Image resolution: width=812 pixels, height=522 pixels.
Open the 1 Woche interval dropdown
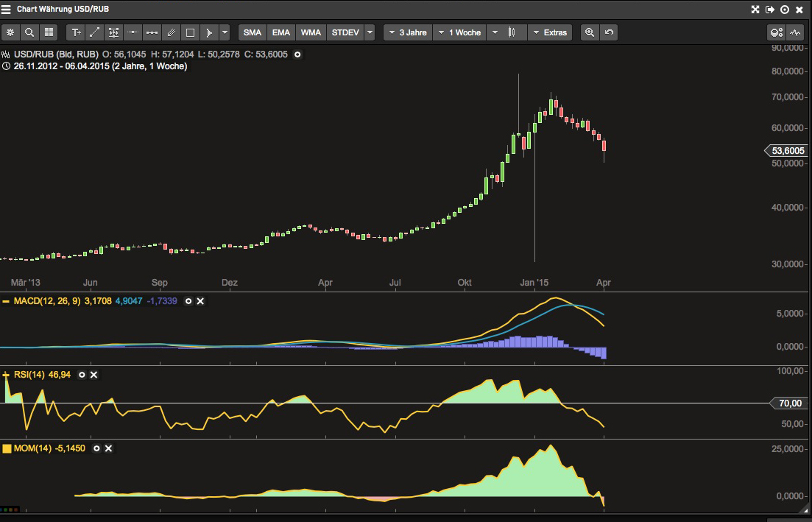pos(460,32)
